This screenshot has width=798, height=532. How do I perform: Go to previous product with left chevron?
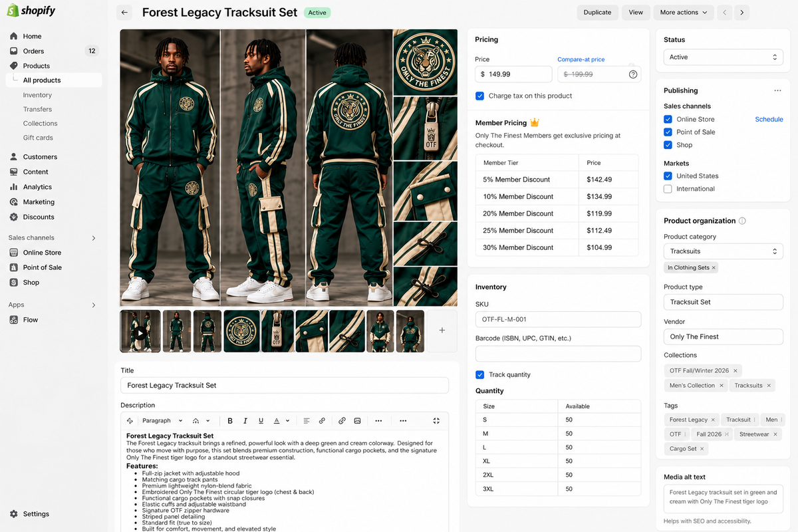click(726, 12)
